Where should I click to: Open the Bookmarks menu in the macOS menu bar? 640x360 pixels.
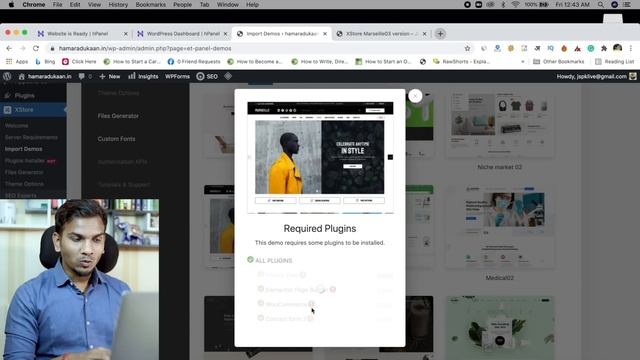(x=150, y=4)
